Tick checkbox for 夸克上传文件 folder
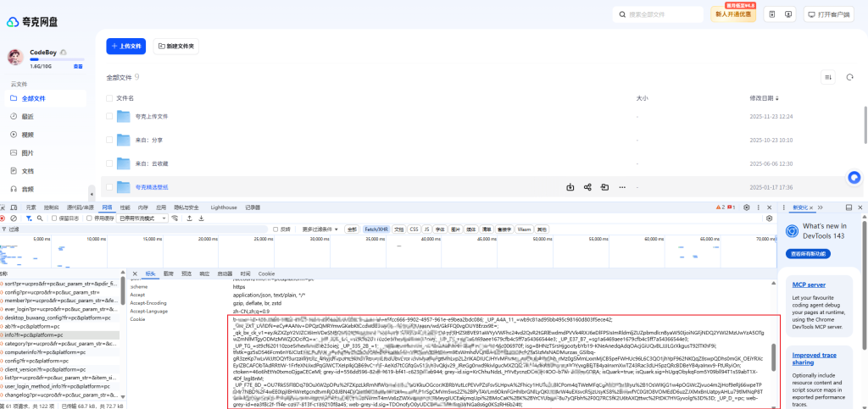The width and height of the screenshot is (868, 409). 109,117
